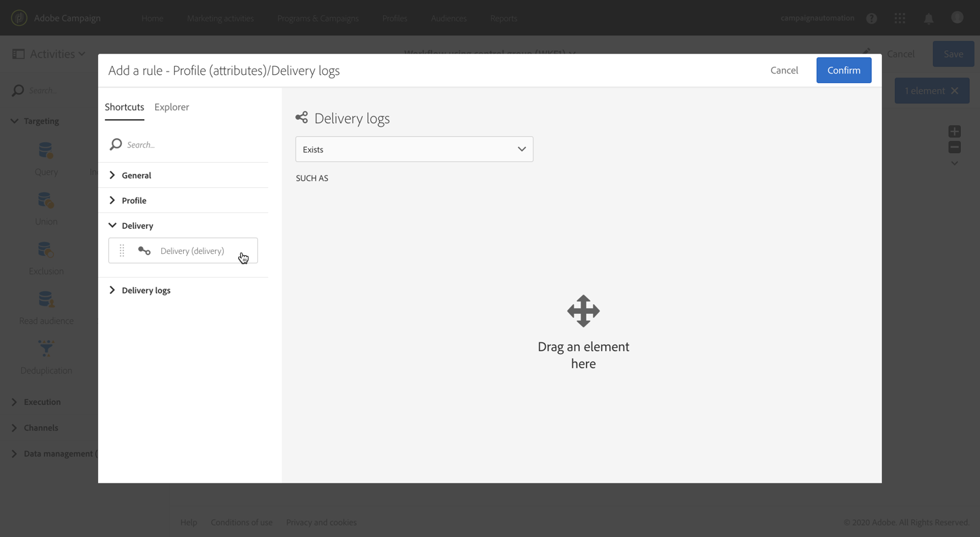
Task: Click the campaignautomation account name
Action: [x=817, y=18]
